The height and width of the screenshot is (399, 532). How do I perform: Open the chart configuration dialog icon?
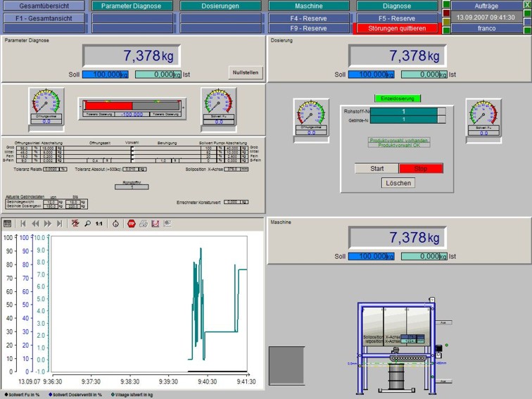[x=8, y=223]
